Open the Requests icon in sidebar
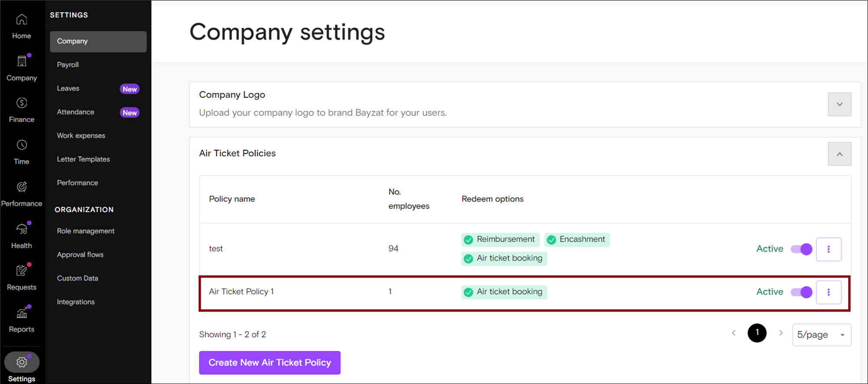This screenshot has height=384, width=868. click(21, 271)
